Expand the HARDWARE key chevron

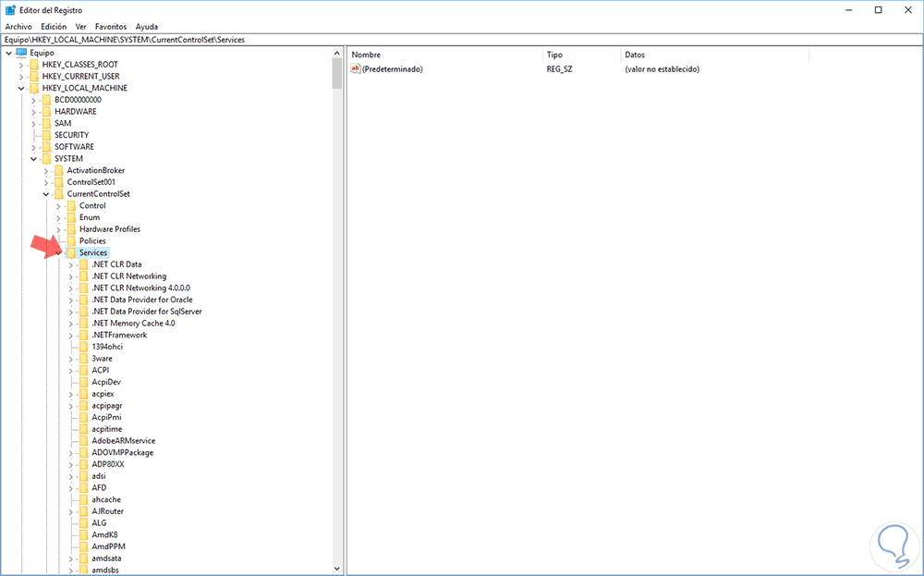pos(33,112)
